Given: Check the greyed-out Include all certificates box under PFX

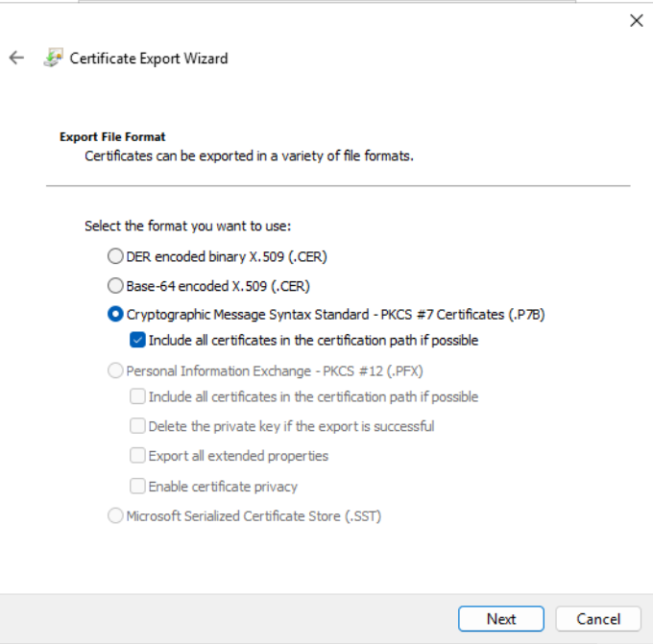Looking at the screenshot, I should [x=138, y=396].
